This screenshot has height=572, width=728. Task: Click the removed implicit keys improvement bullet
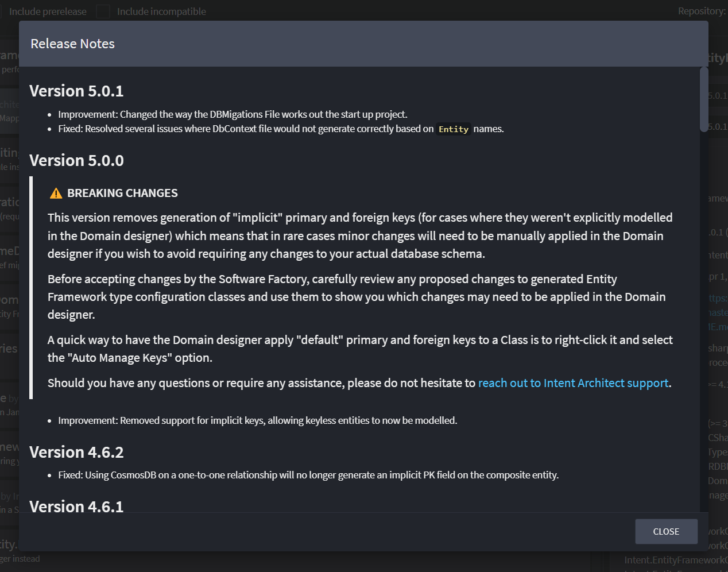coord(258,420)
